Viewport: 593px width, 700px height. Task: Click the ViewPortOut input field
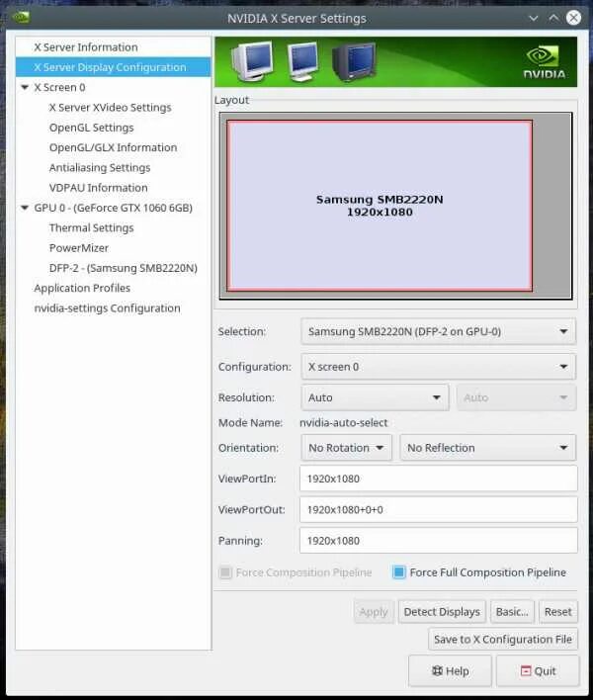(438, 509)
